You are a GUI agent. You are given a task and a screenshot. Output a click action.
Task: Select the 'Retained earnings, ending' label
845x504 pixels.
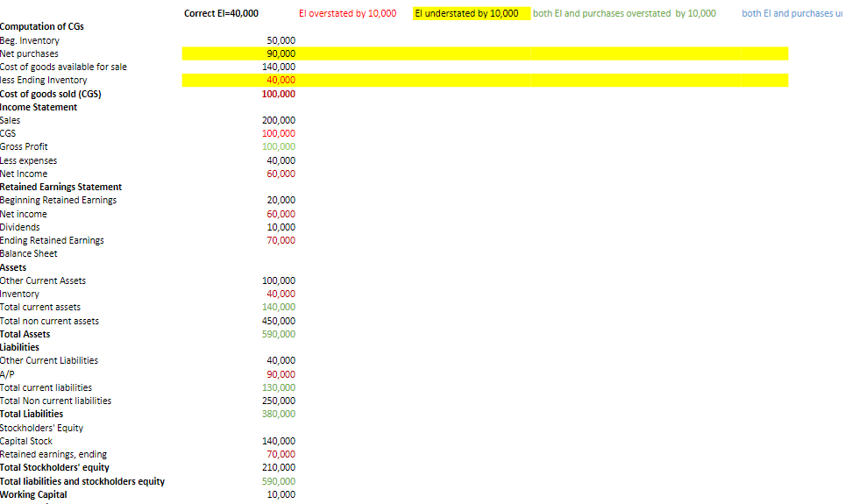53,454
